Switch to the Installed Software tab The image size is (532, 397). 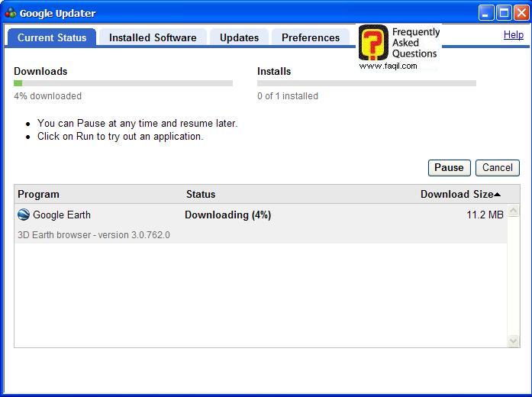click(153, 37)
